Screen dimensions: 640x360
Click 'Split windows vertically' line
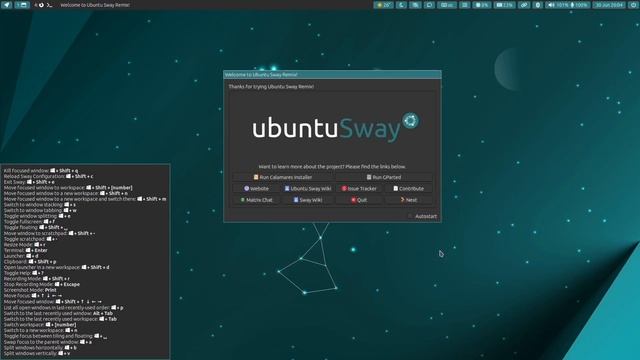click(37, 353)
